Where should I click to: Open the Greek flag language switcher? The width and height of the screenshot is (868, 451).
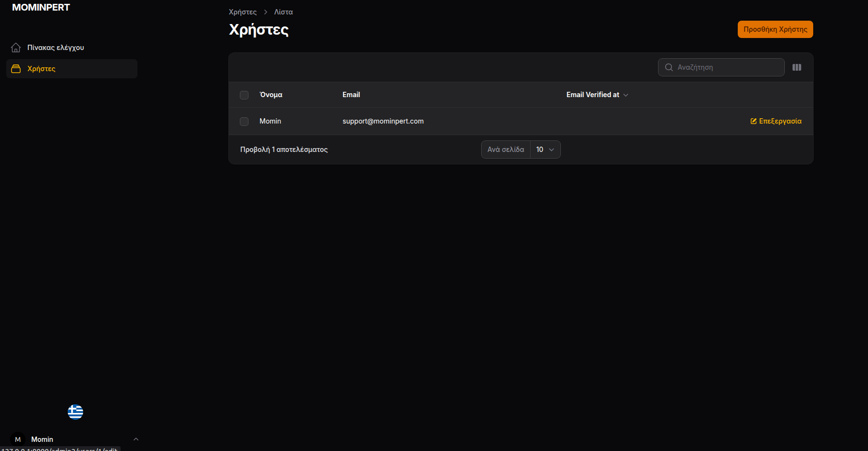pyautogui.click(x=75, y=412)
